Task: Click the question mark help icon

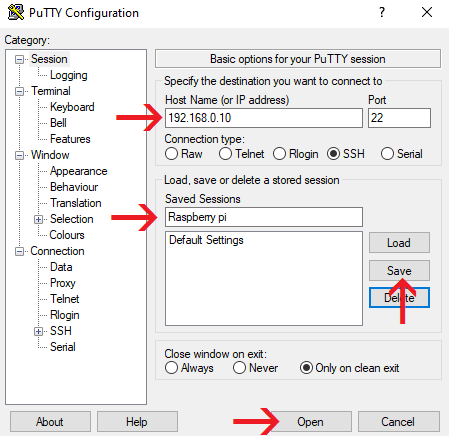Action: click(x=382, y=12)
